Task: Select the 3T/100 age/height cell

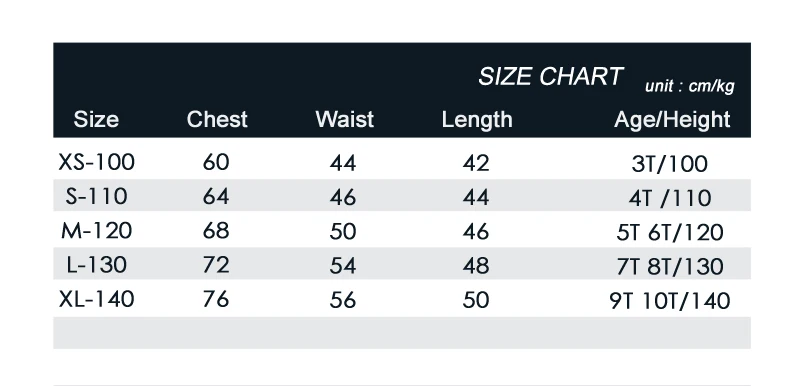Action: point(669,164)
